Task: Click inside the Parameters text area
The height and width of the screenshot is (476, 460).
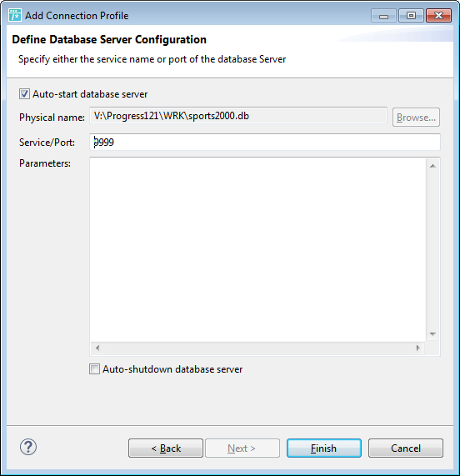Action: (x=258, y=250)
